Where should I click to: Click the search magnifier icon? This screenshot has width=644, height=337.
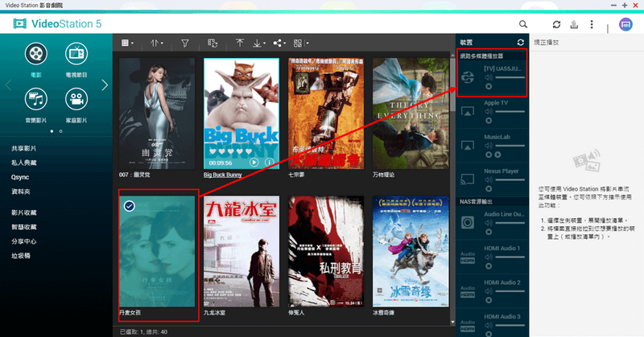coord(522,24)
